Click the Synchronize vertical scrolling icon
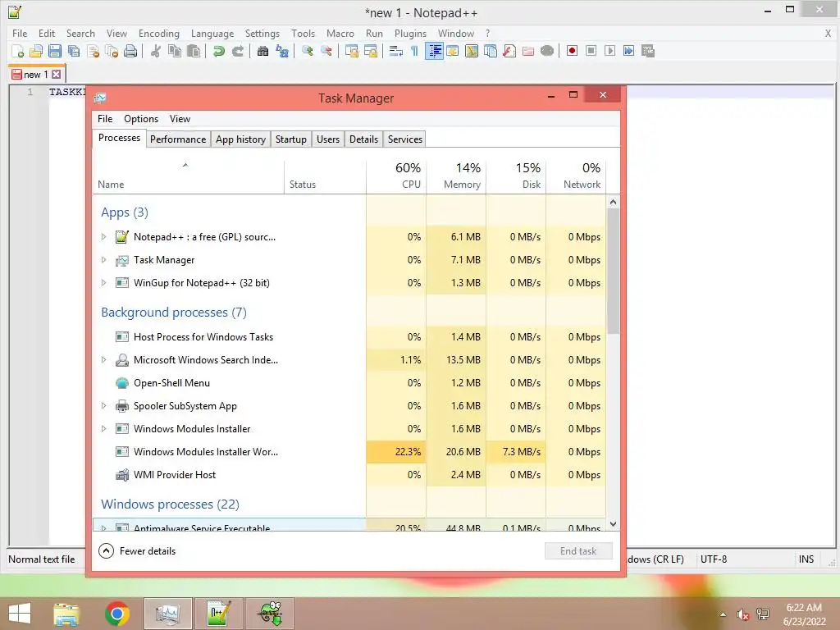Image resolution: width=840 pixels, height=630 pixels. point(351,52)
